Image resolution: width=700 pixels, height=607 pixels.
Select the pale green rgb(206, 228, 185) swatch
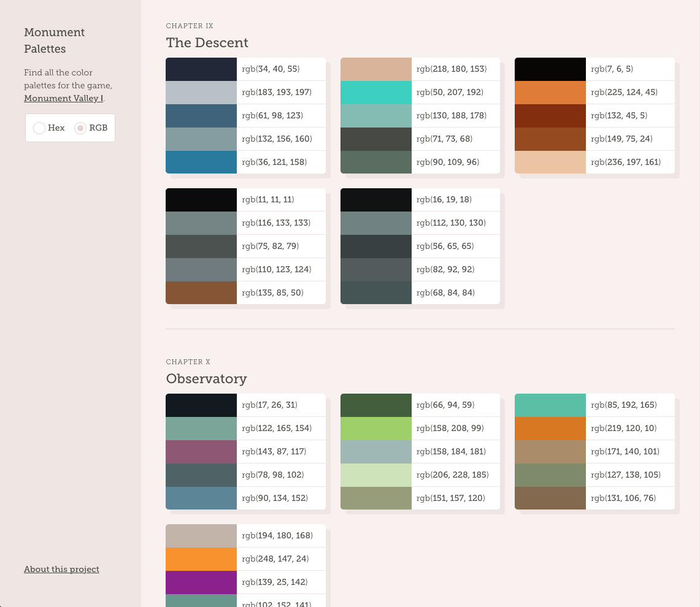(x=375, y=475)
